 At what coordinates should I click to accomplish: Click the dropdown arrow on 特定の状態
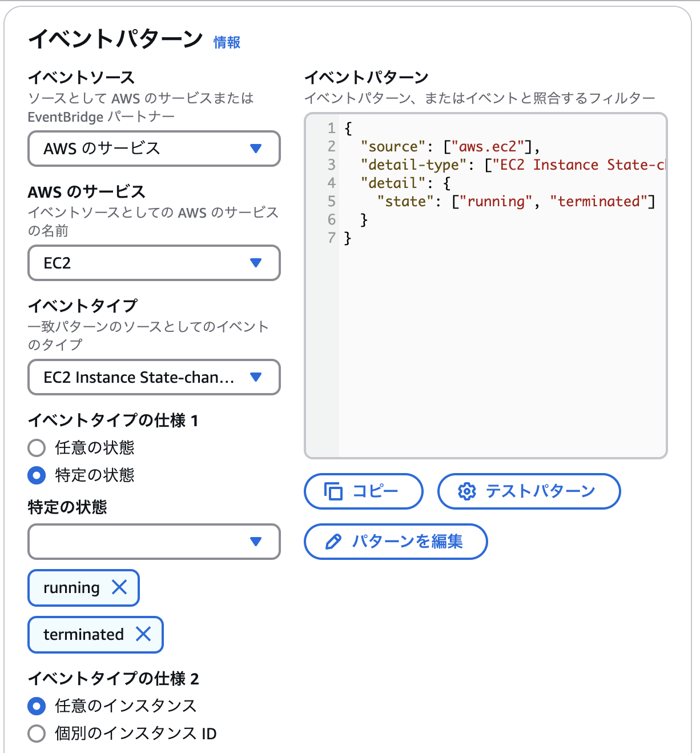tap(257, 542)
